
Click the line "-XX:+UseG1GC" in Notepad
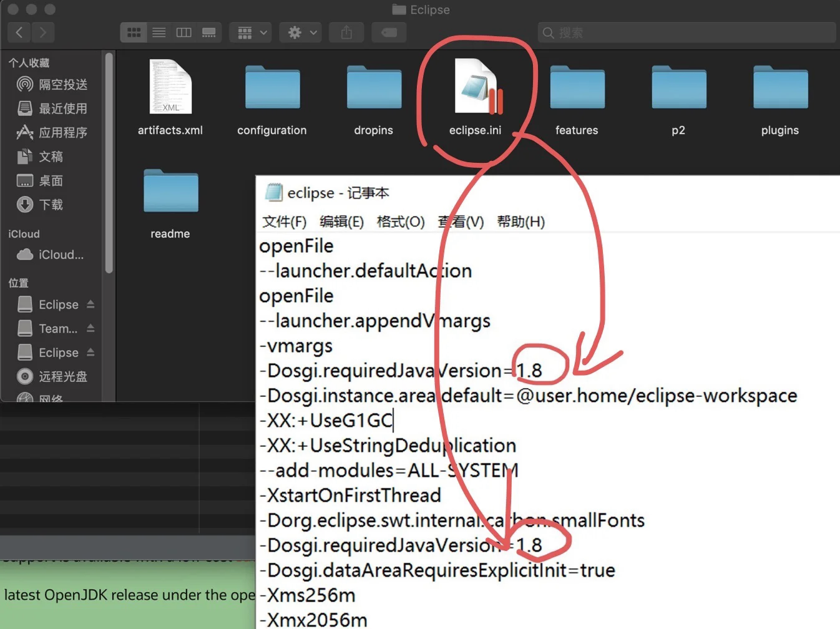click(x=326, y=421)
